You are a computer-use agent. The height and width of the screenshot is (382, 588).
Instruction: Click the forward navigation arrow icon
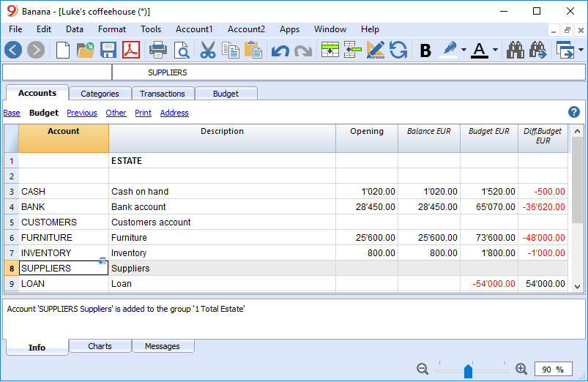(36, 50)
